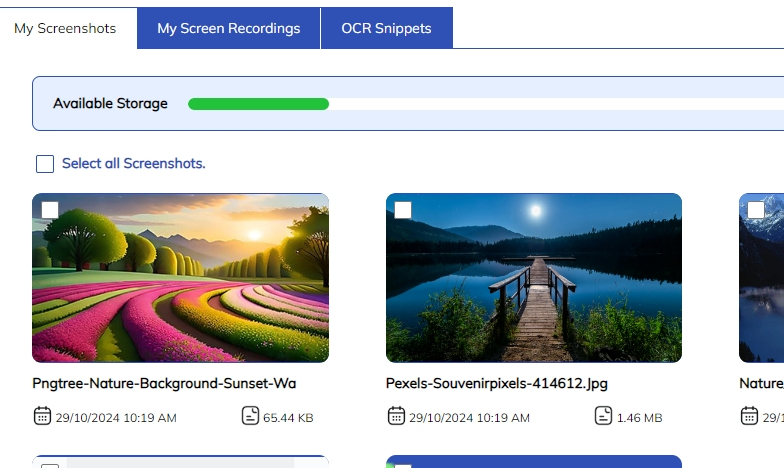
Task: Click the Pexels-Souvenirpixels-414612.Jpg file name
Action: [x=496, y=384]
